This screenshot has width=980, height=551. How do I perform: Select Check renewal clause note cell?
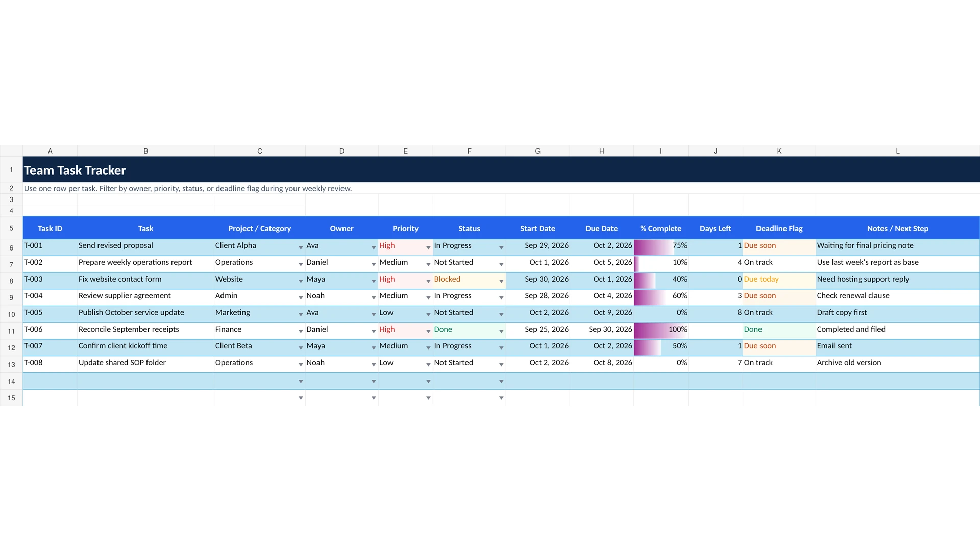point(898,297)
